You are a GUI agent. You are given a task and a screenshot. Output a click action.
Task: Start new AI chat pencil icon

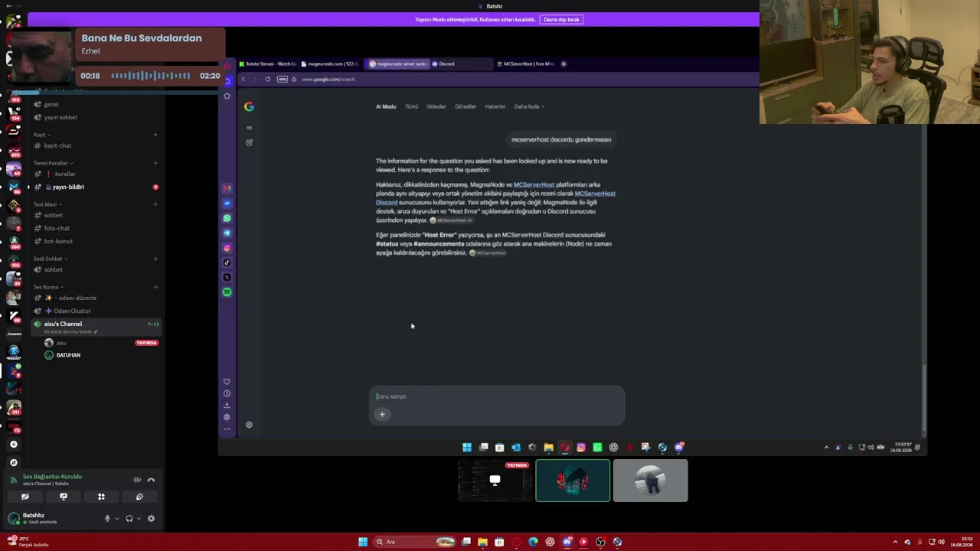(249, 142)
